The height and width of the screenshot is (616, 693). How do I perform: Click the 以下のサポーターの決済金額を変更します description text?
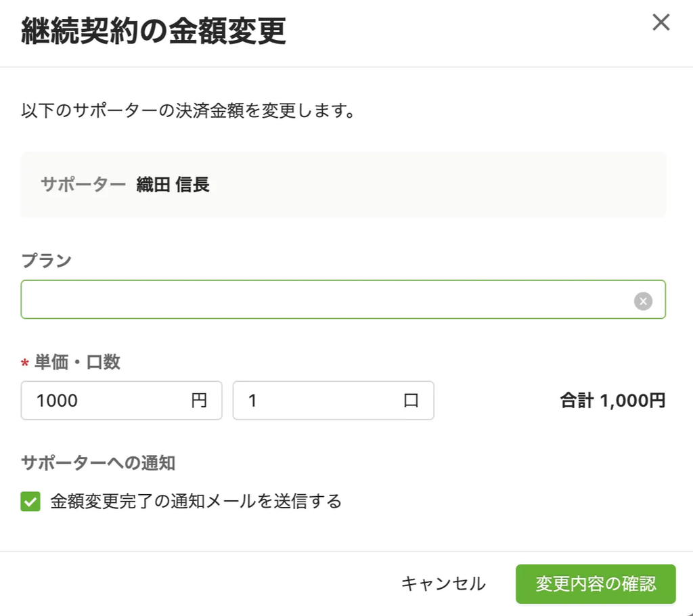188,110
